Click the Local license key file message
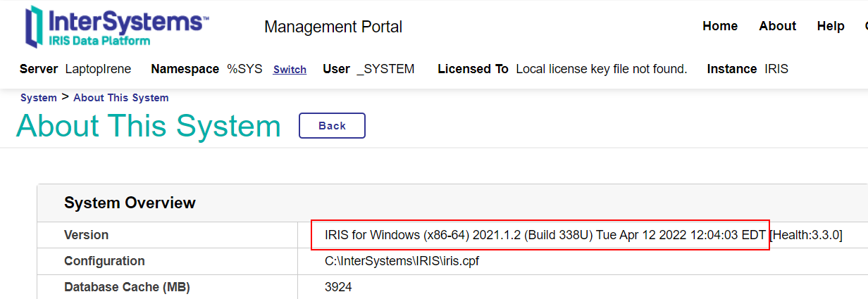Screen dimensions: 868x299 pos(601,69)
